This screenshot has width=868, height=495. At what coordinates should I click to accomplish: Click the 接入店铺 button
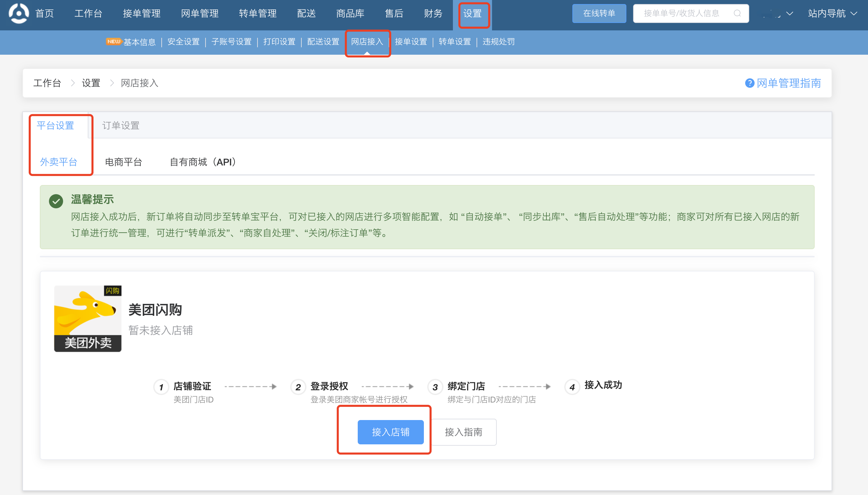click(390, 432)
